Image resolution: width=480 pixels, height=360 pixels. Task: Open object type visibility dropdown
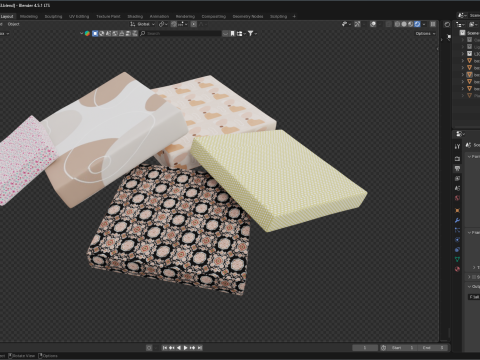(x=346, y=24)
